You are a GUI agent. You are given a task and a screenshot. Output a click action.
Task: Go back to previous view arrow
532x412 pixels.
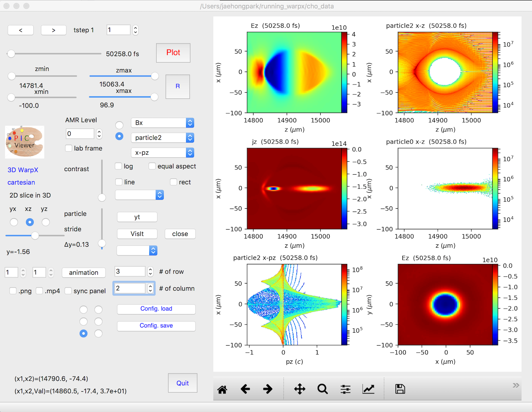[x=245, y=389]
